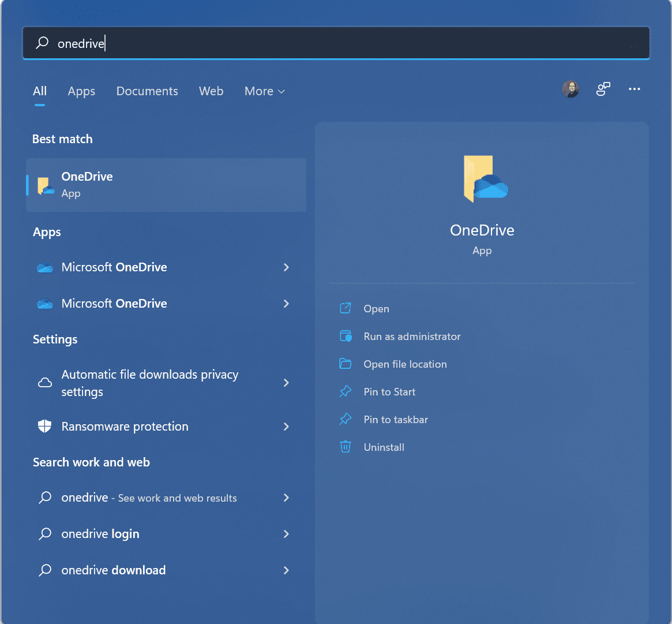
Task: Search onedrive download suggestion
Action: pyautogui.click(x=113, y=570)
